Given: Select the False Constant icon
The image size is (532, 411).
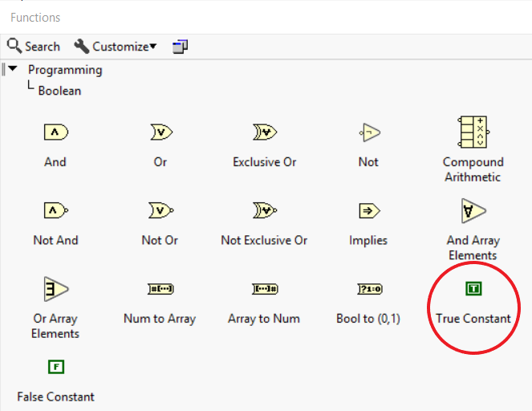Looking at the screenshot, I should pos(56,367).
